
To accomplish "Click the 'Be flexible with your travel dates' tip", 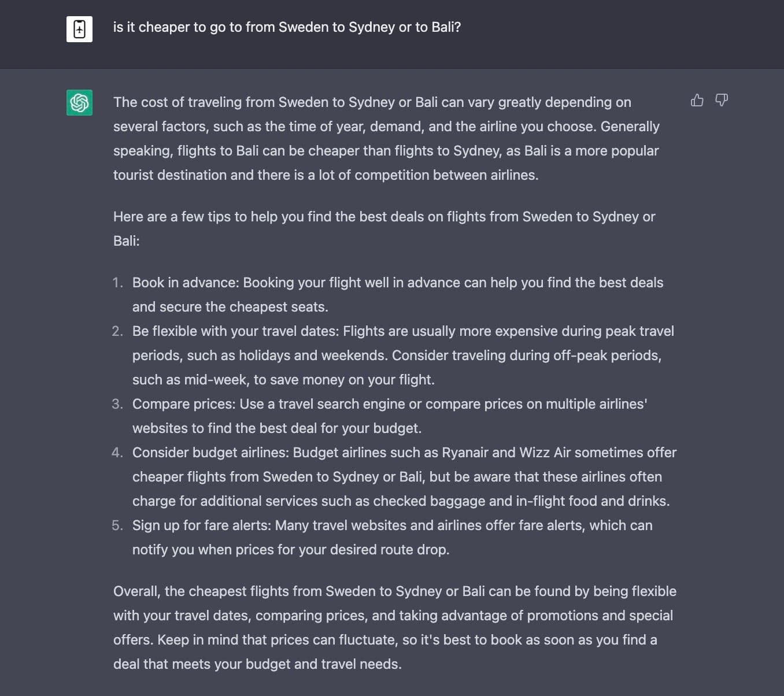I will point(403,356).
